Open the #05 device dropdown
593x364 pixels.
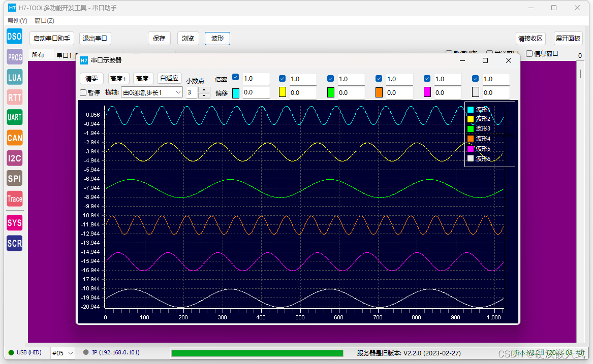point(63,353)
